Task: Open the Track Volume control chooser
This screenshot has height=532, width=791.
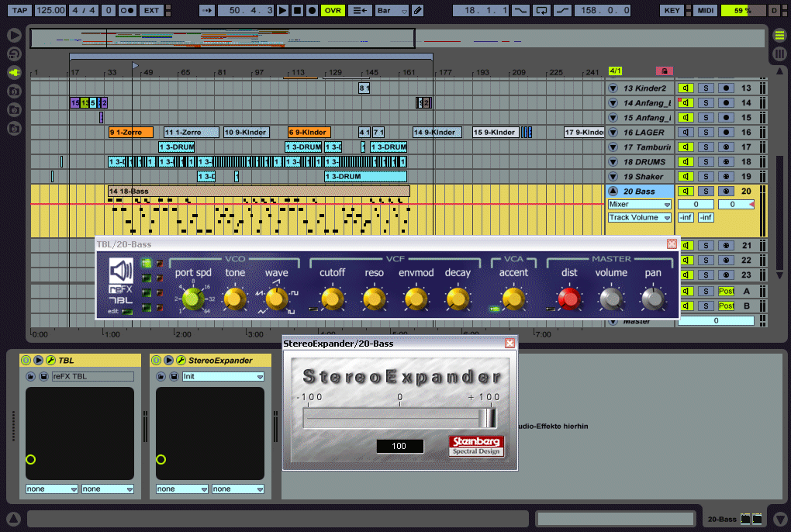Action: [x=639, y=217]
